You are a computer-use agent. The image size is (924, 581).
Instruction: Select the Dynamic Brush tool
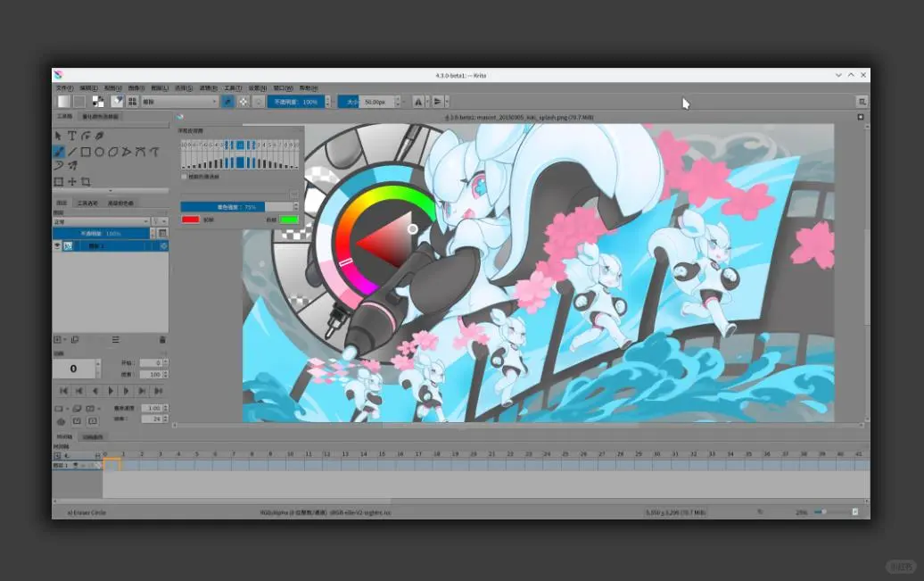58,166
